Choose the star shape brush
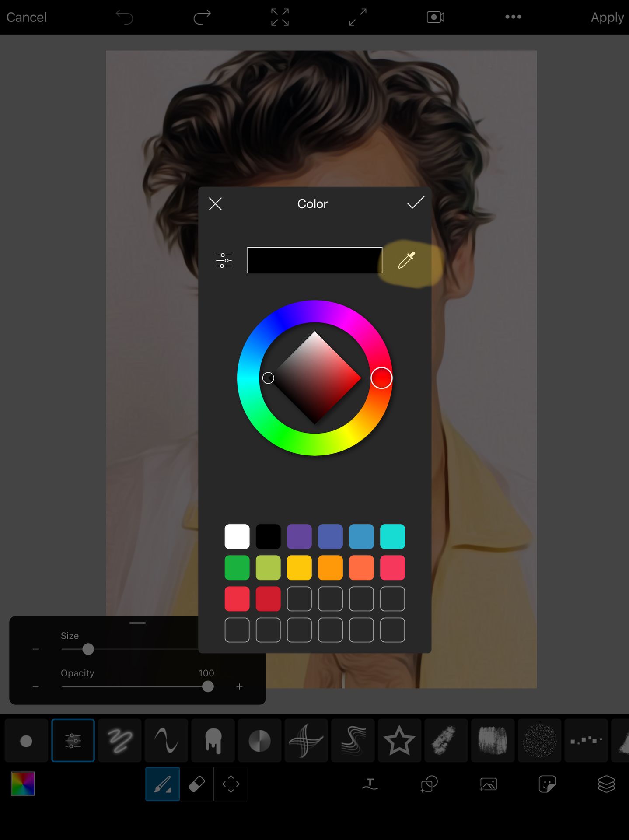This screenshot has height=840, width=629. click(x=399, y=741)
